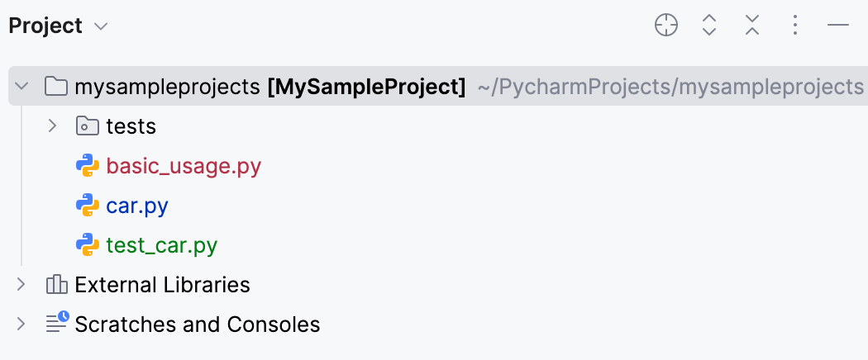Click the Python icon beside car.py
Screen dimensions: 868x360
(87, 206)
